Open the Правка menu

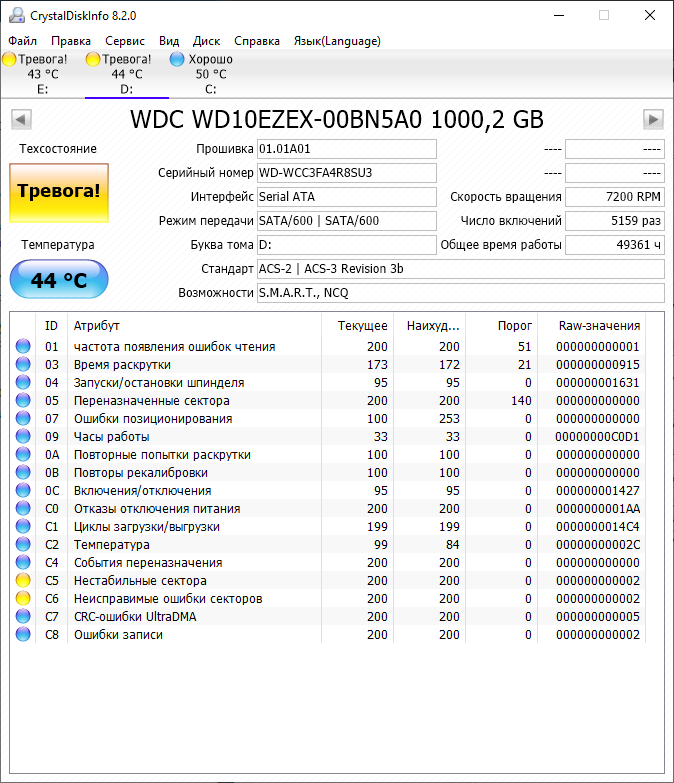[x=71, y=41]
